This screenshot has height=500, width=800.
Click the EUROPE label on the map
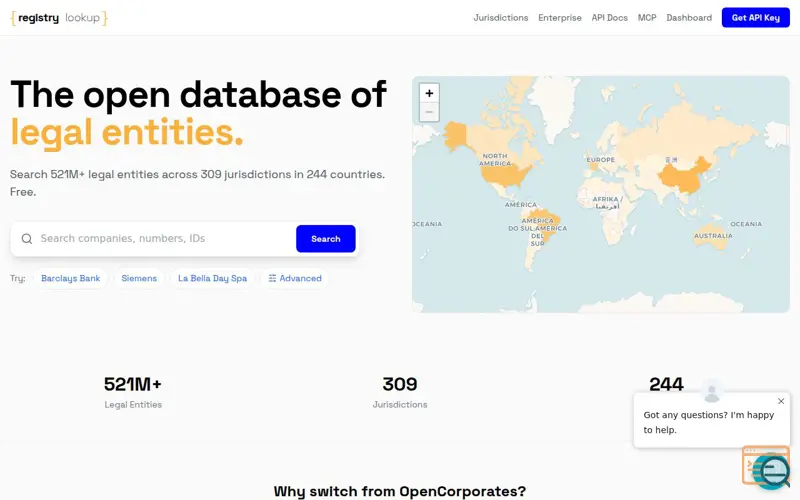point(601,160)
